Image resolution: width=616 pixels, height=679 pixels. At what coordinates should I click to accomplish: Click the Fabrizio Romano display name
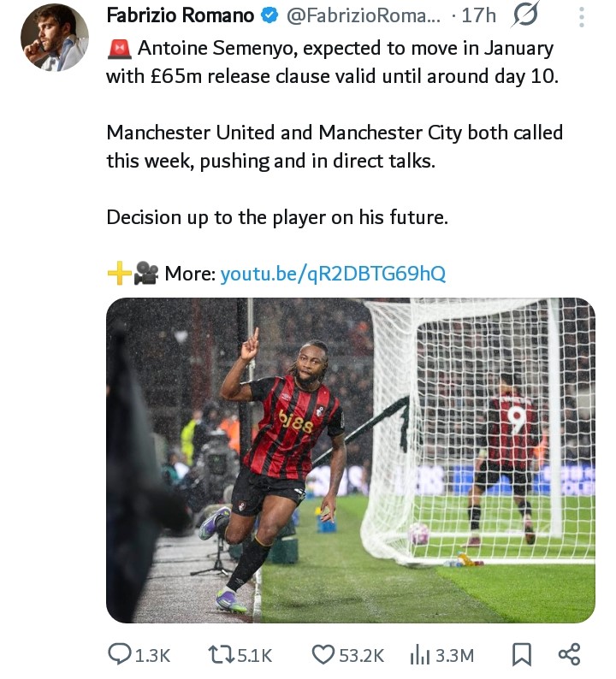click(180, 15)
